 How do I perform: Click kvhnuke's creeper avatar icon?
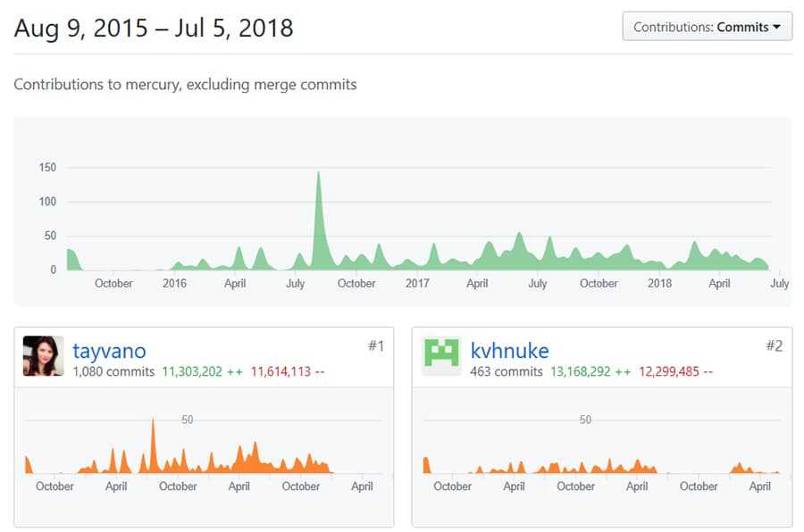[440, 355]
